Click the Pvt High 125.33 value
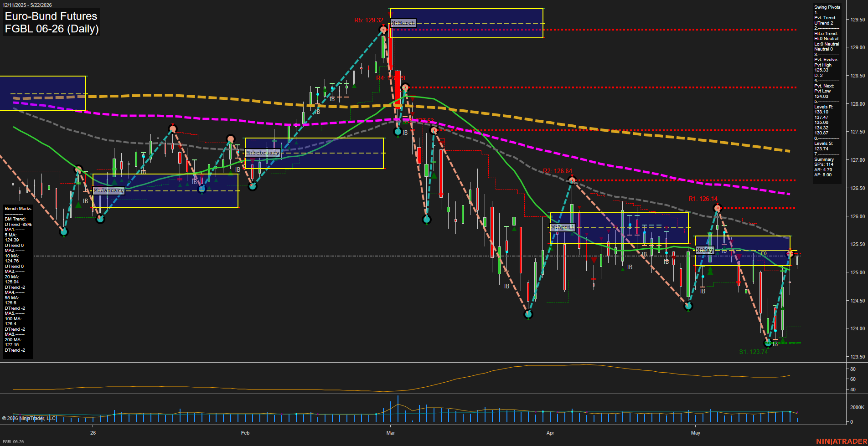 823,67
